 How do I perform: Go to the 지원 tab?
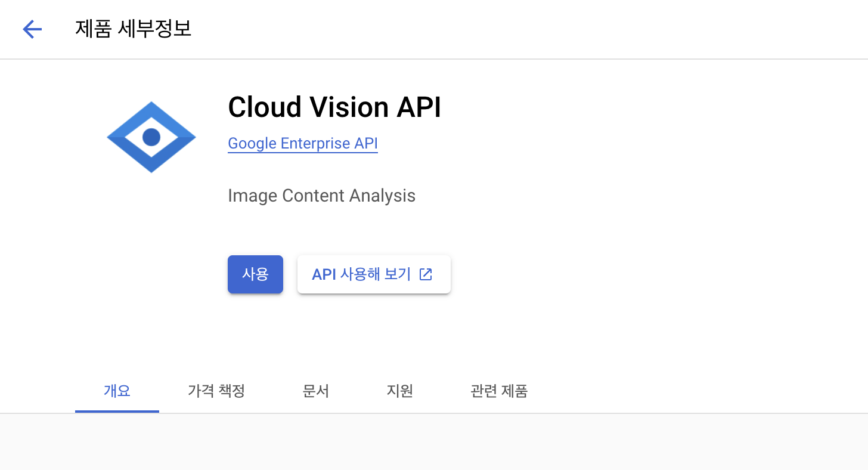[x=400, y=391]
